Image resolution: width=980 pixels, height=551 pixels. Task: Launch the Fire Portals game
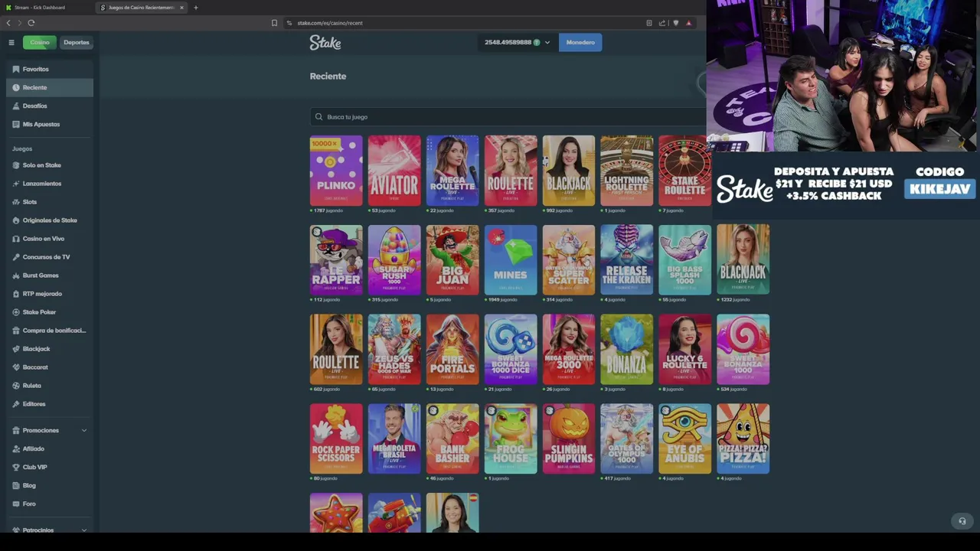(x=452, y=350)
